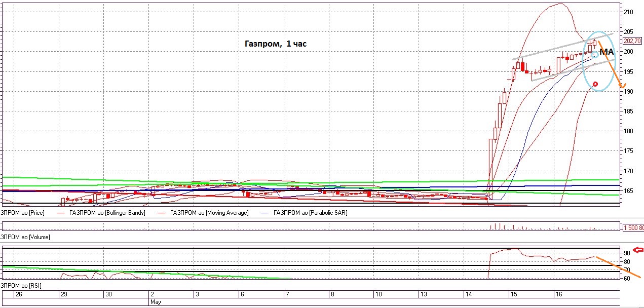Click the current price tag 202,70

tap(631, 41)
